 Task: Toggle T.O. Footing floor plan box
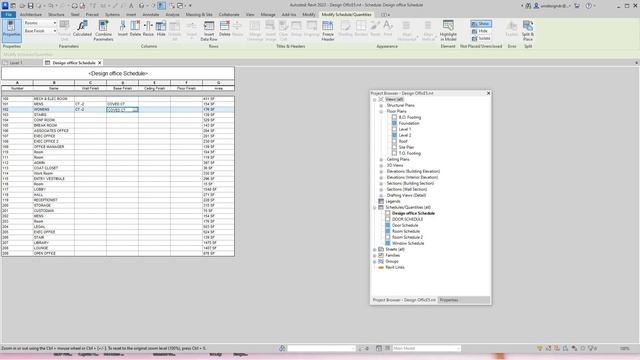coord(394,153)
